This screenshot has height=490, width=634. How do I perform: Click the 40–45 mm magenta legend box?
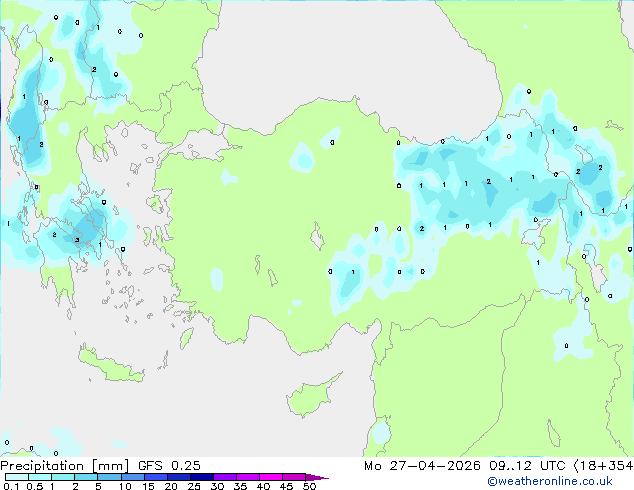tap(271, 477)
